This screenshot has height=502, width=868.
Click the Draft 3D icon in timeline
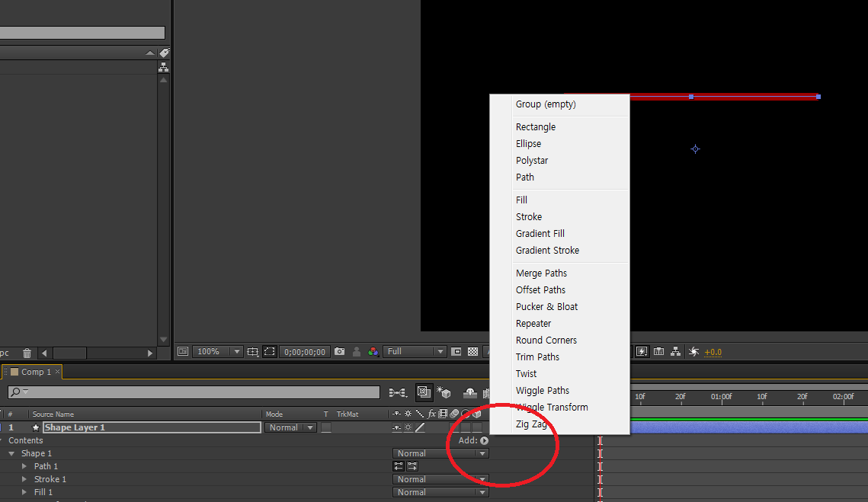[x=444, y=393]
